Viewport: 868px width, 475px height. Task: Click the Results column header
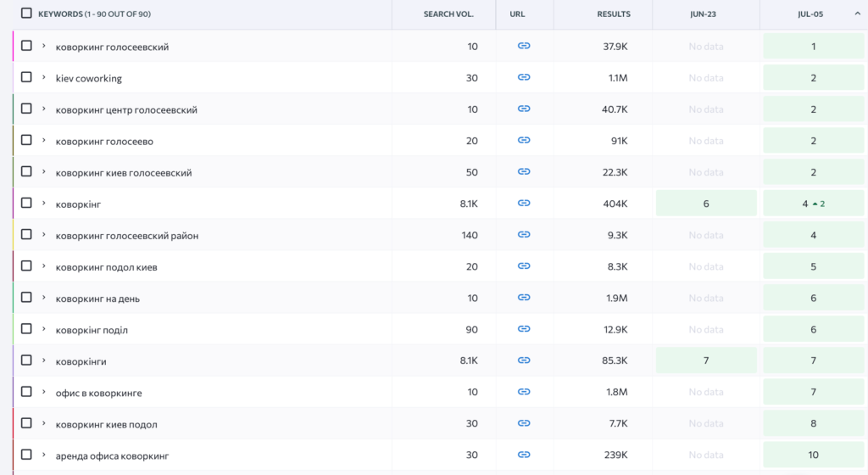tap(613, 14)
